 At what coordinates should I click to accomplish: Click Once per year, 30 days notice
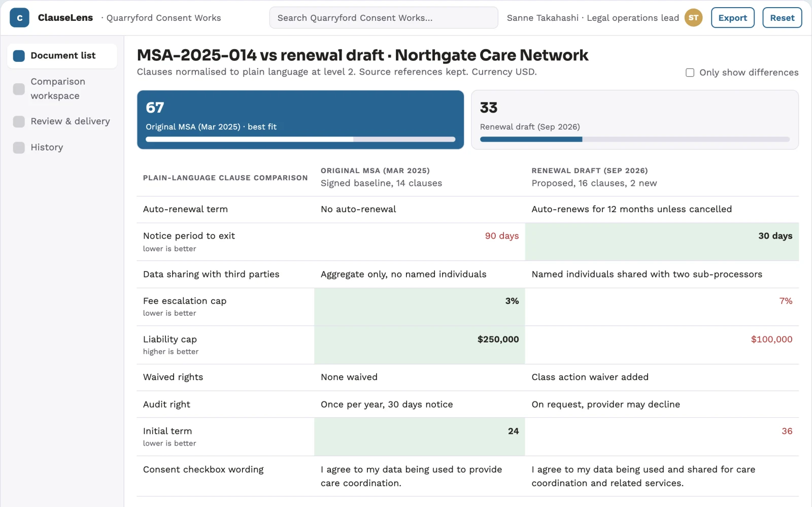tap(387, 404)
